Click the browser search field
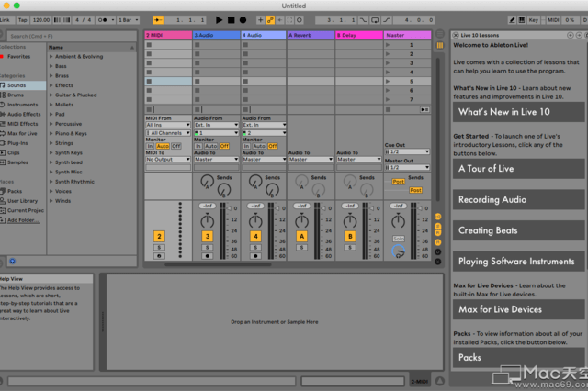 (72, 36)
